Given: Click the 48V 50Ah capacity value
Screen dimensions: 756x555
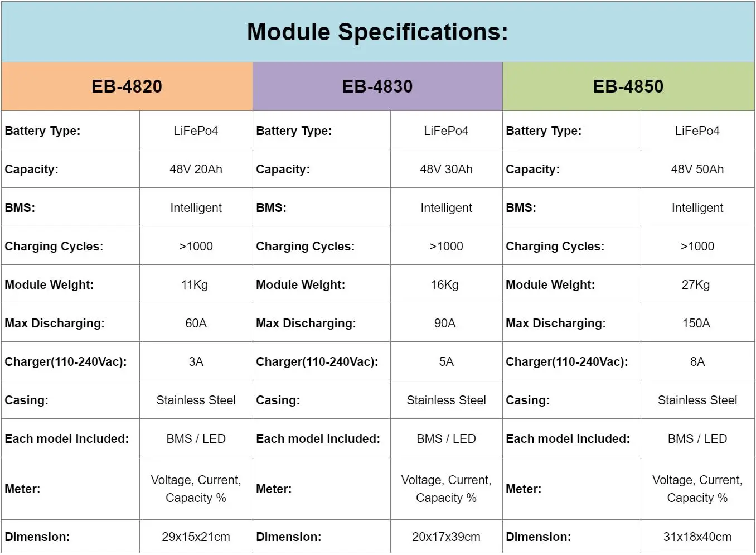Looking at the screenshot, I should tap(697, 169).
